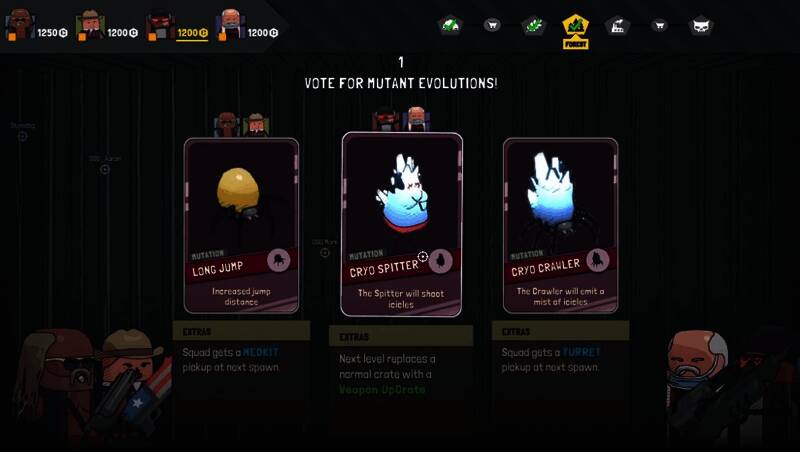Viewport: 800px width, 452px height.
Task: Click the mutant icon on Long Jump card
Action: [279, 261]
